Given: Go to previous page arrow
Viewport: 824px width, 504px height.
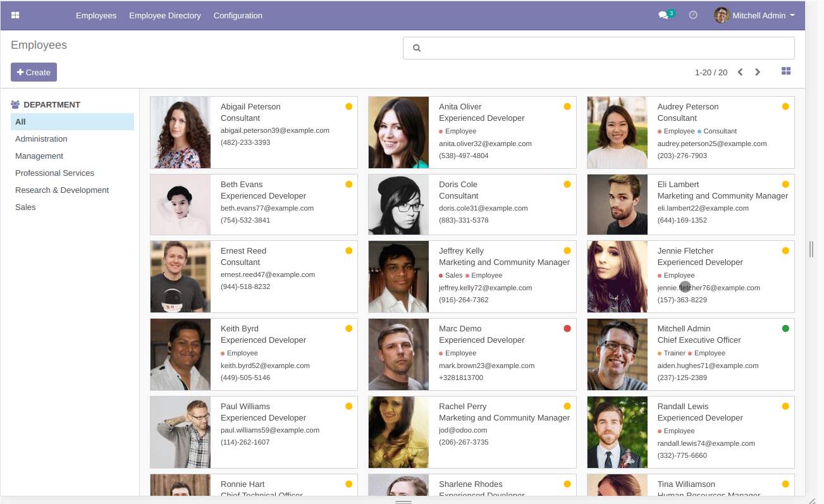Looking at the screenshot, I should [740, 72].
